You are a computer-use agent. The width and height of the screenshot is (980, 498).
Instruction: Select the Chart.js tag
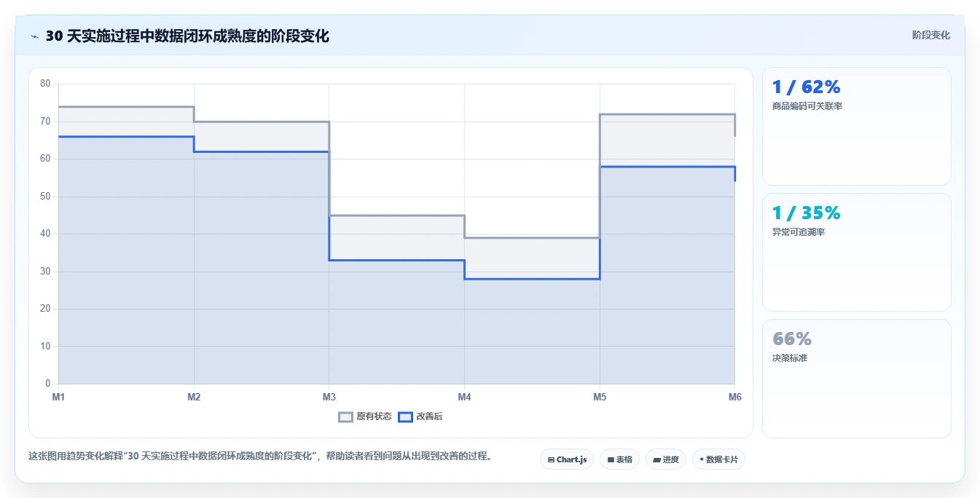click(x=567, y=459)
